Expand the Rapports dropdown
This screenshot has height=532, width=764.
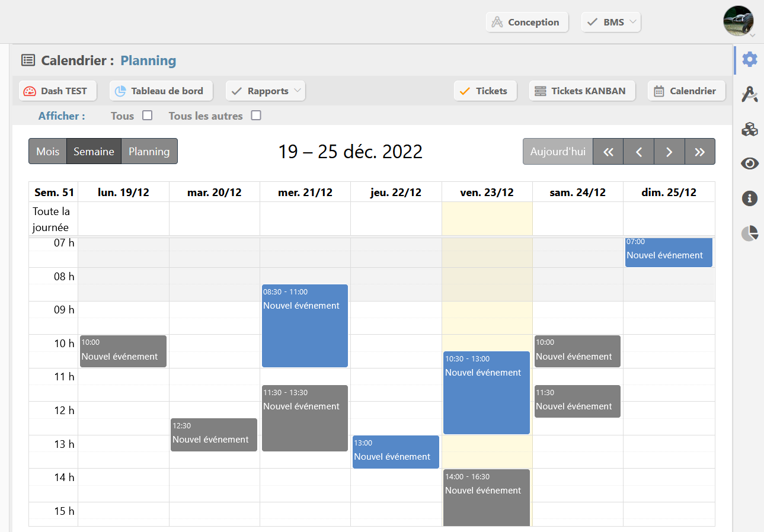266,91
